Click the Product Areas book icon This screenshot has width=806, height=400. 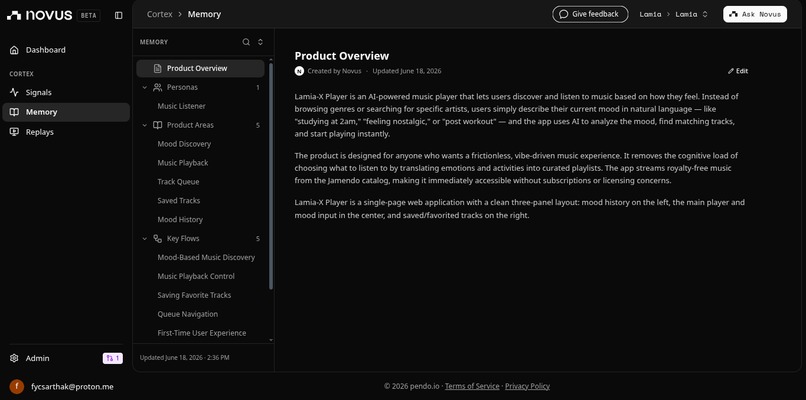(x=158, y=125)
